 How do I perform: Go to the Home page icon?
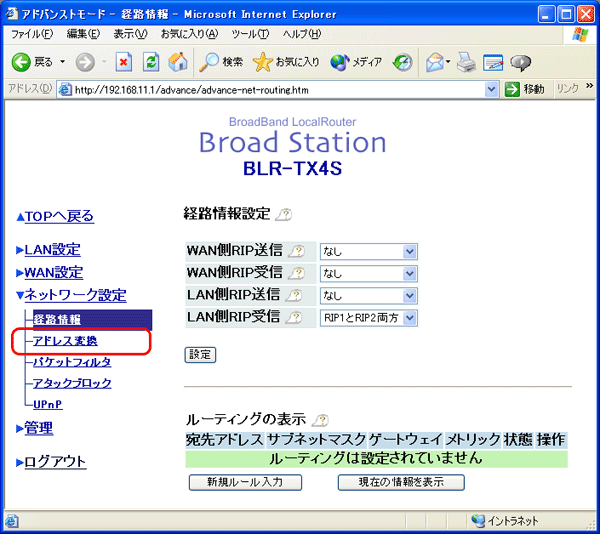pos(178,62)
